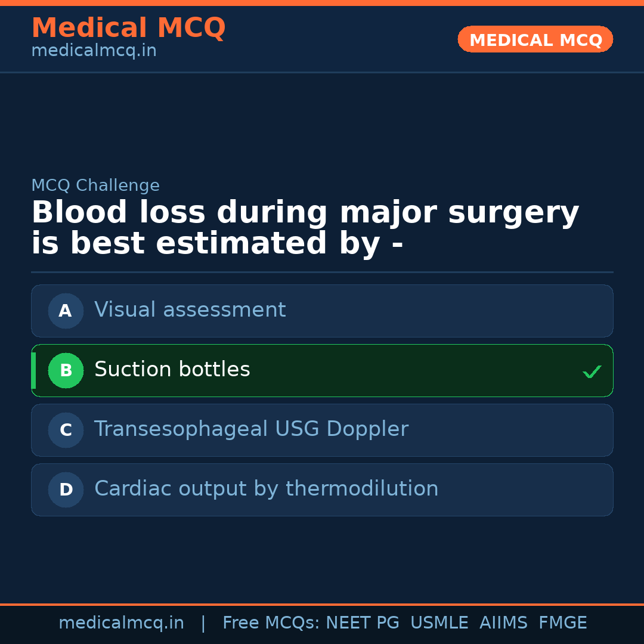Image resolution: width=644 pixels, height=644 pixels.
Task: Expand the Visual assessment answer card
Action: 322,311
